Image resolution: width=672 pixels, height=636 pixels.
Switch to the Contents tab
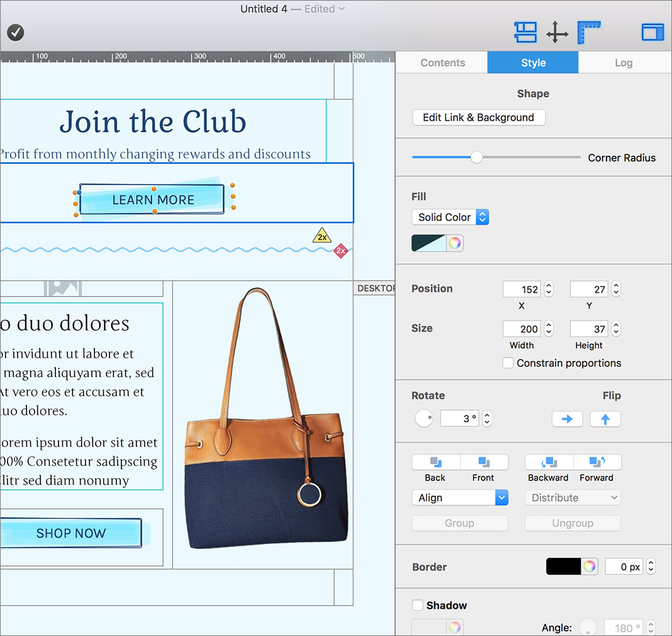pyautogui.click(x=442, y=62)
